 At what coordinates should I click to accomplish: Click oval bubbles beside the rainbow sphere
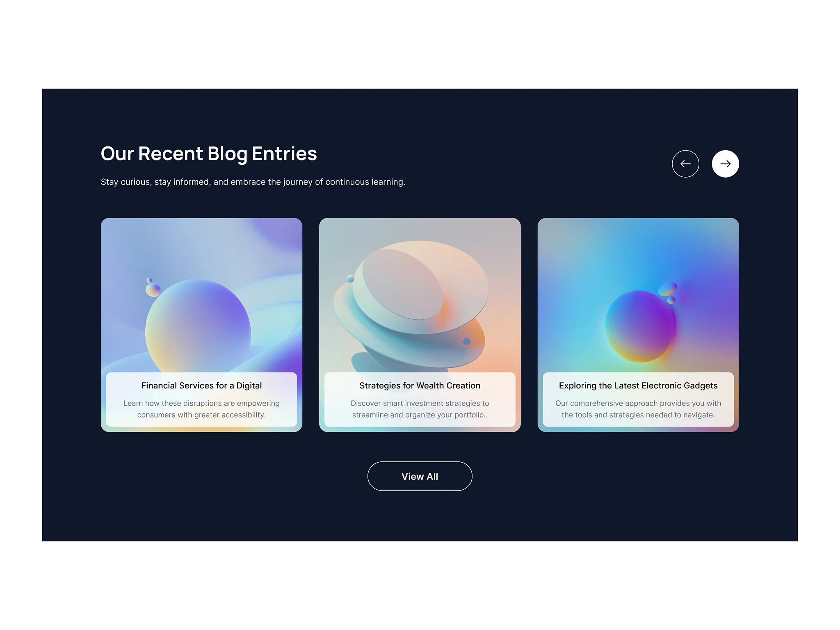[668, 292]
